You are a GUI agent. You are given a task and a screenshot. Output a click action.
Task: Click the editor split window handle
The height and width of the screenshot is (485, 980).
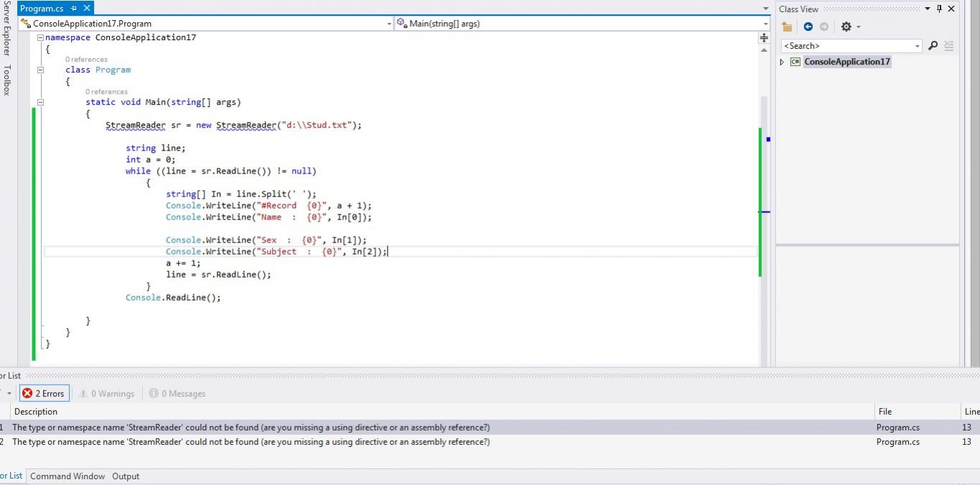click(764, 38)
